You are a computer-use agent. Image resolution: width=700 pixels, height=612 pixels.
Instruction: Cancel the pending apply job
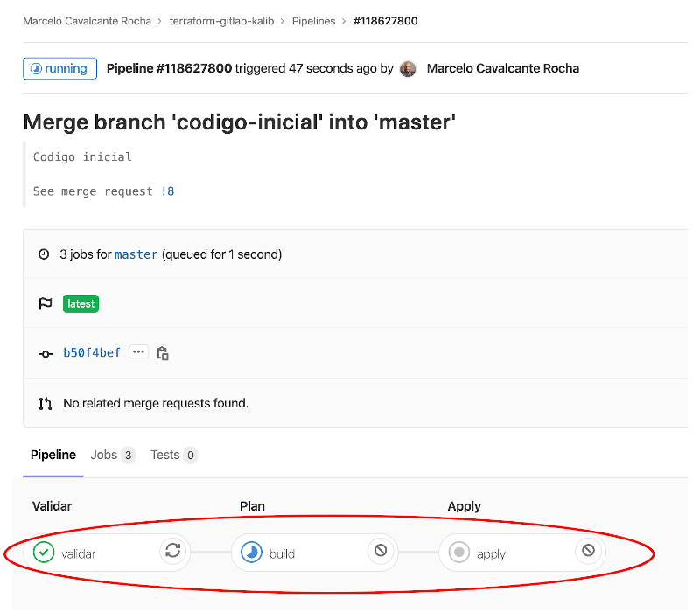[x=589, y=552]
